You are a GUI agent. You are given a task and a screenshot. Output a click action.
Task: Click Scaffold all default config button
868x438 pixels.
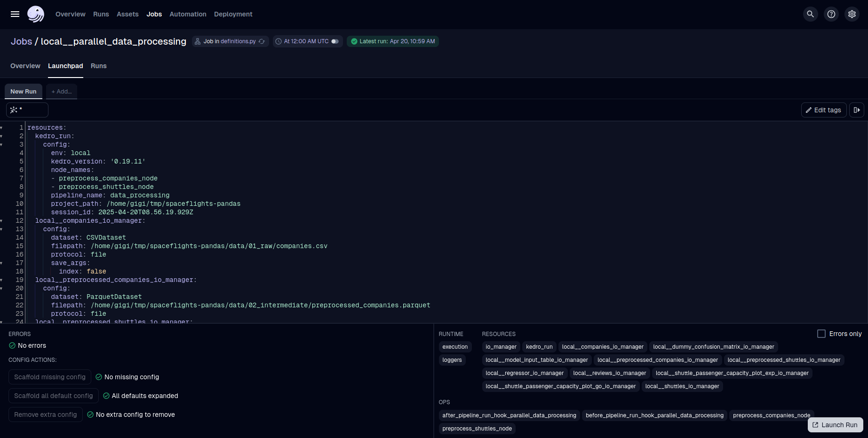54,396
